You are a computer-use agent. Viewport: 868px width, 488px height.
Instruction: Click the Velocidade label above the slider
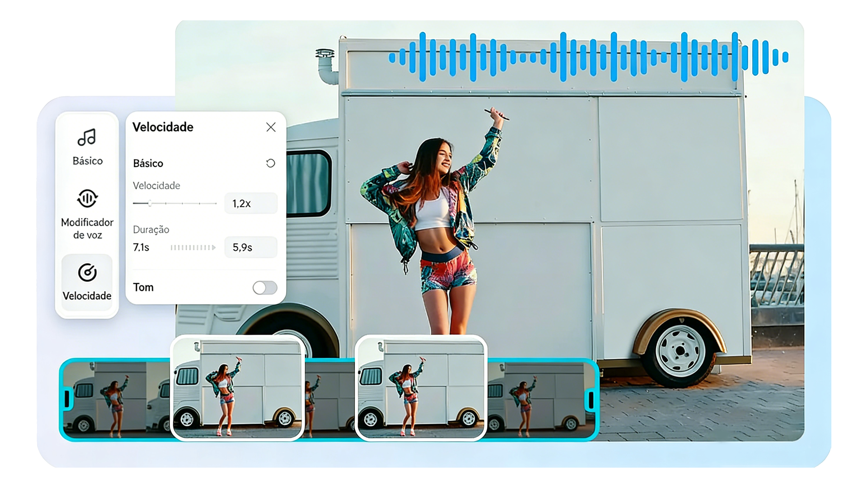[x=156, y=186]
